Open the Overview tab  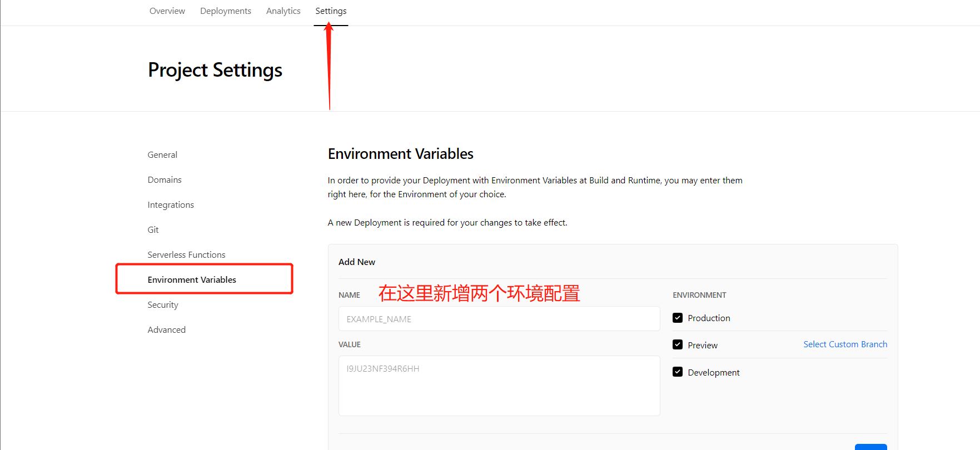pyautogui.click(x=167, y=11)
